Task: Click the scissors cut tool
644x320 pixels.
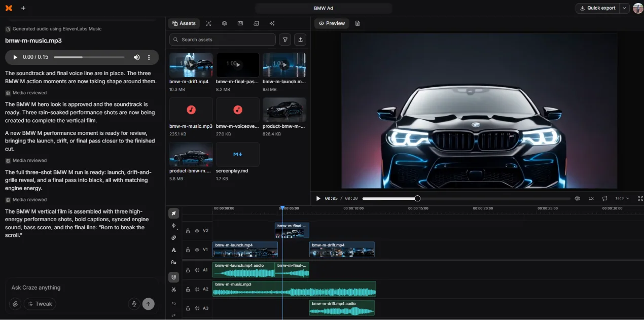Action: point(173,290)
